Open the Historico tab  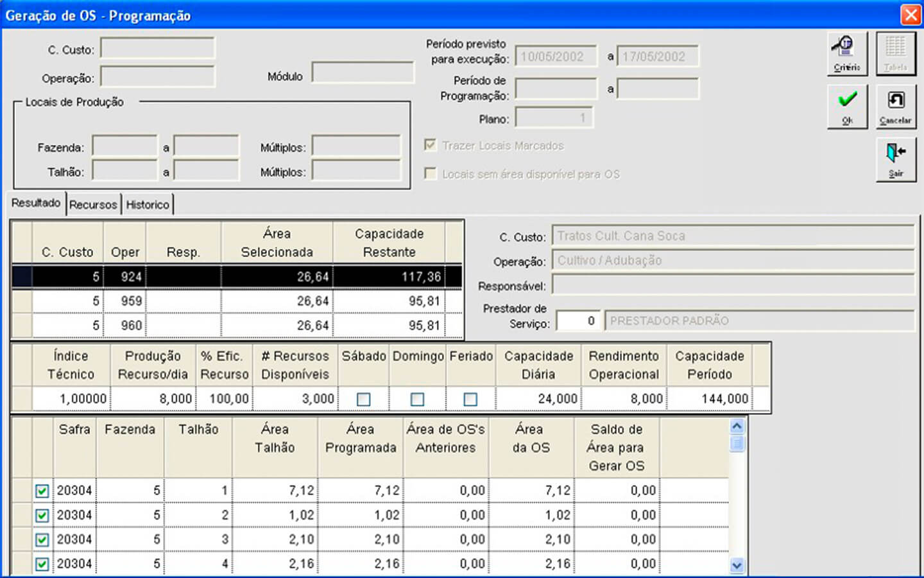click(x=148, y=205)
